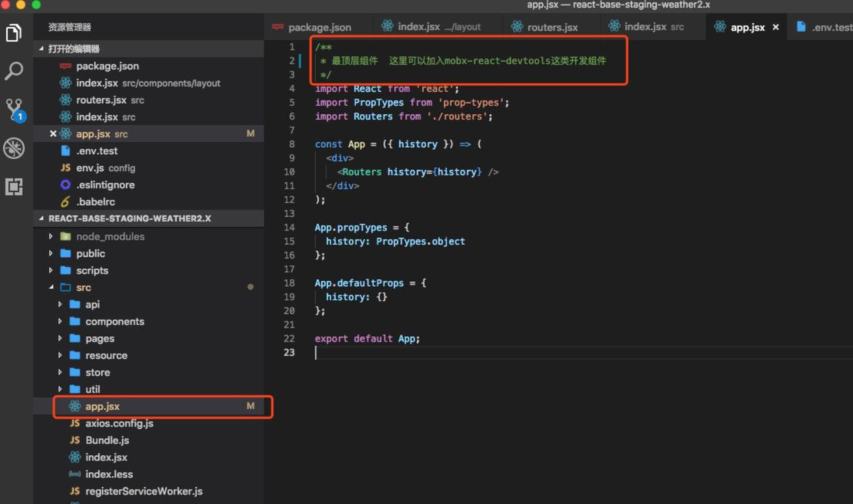853x504 pixels.
Task: Place cursor on 'export default App;' line
Action: tap(367, 338)
